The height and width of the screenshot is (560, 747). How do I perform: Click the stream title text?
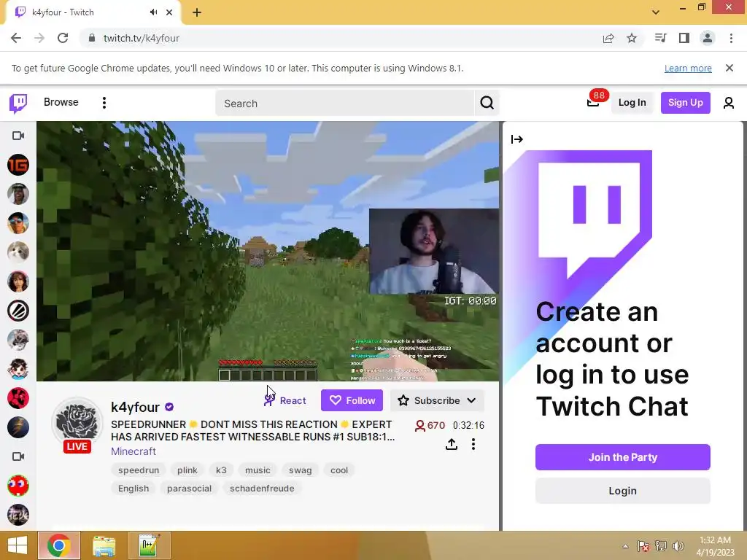coord(253,430)
